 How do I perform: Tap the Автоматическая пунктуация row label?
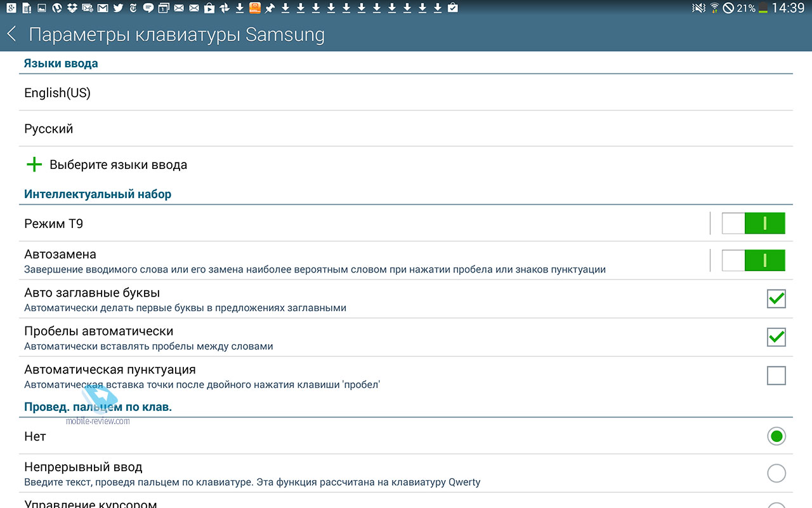[110, 369]
